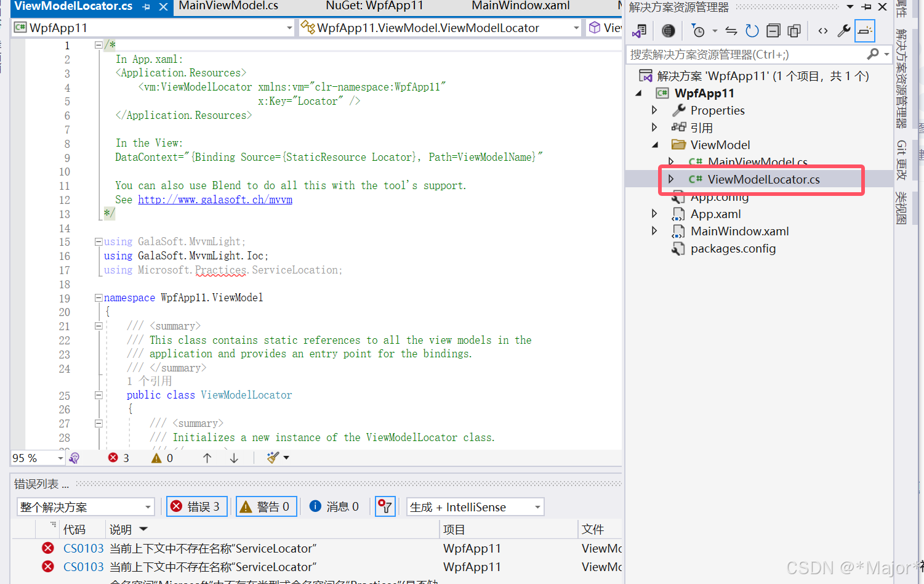Click the red error count 3 indicator
924x584 pixels.
(x=118, y=458)
